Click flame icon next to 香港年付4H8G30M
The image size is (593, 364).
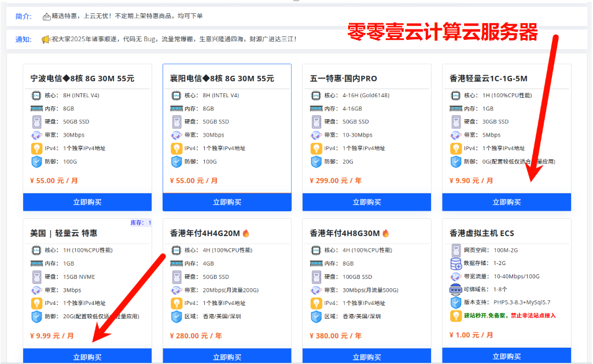pyautogui.click(x=386, y=233)
